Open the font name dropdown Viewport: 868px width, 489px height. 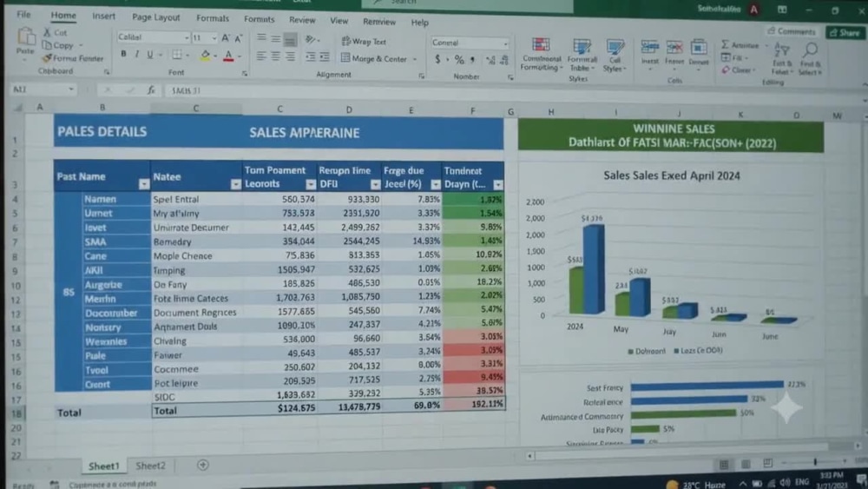click(x=187, y=37)
